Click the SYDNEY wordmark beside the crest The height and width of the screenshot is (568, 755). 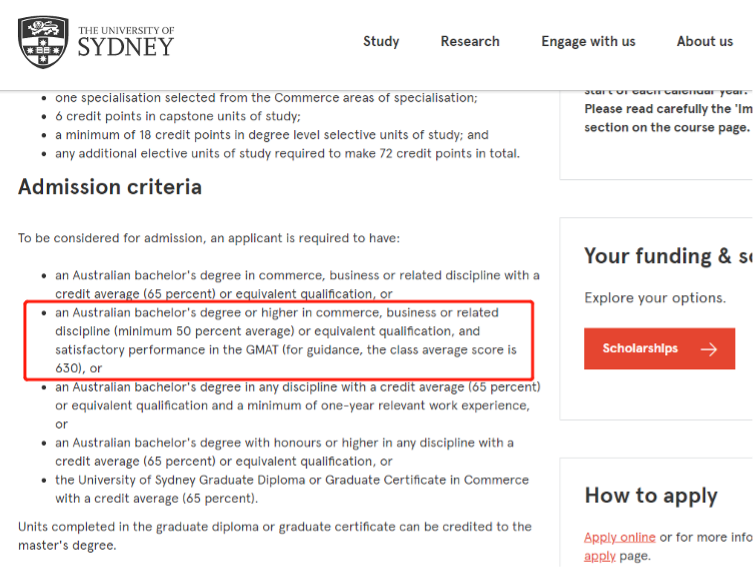[126, 47]
